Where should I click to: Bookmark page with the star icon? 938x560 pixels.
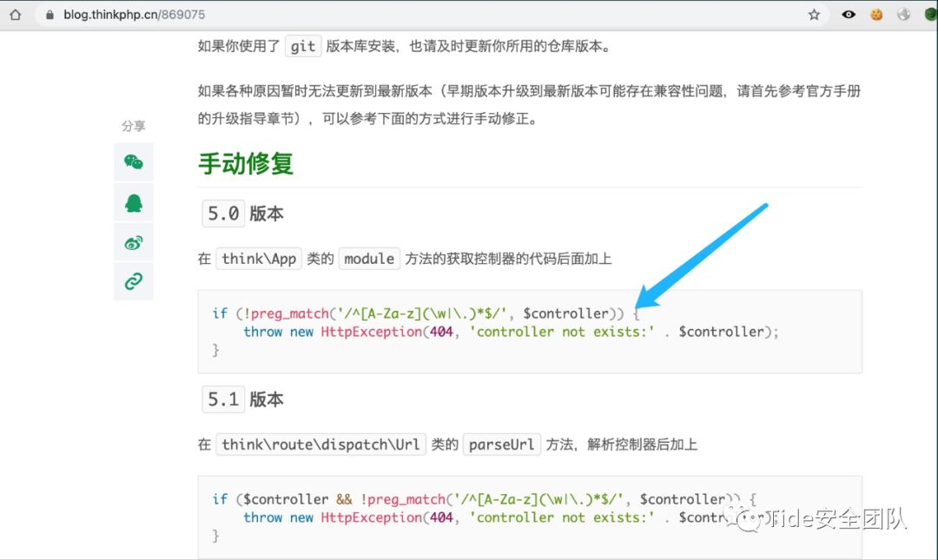click(814, 15)
